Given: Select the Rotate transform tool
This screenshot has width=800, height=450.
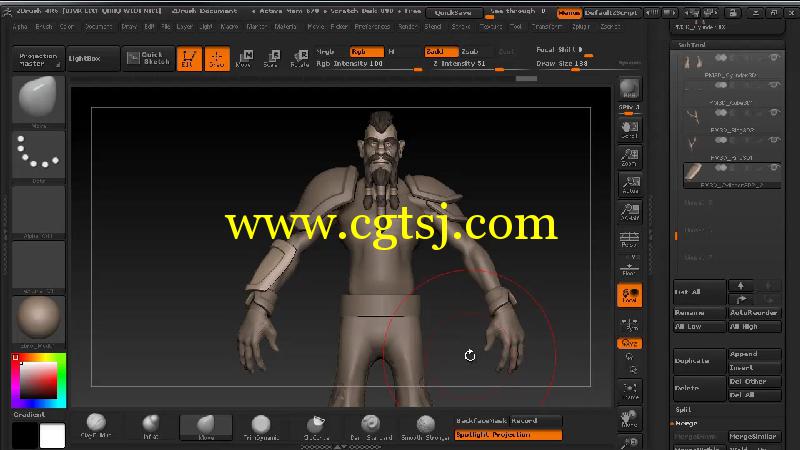Looking at the screenshot, I should coord(300,59).
